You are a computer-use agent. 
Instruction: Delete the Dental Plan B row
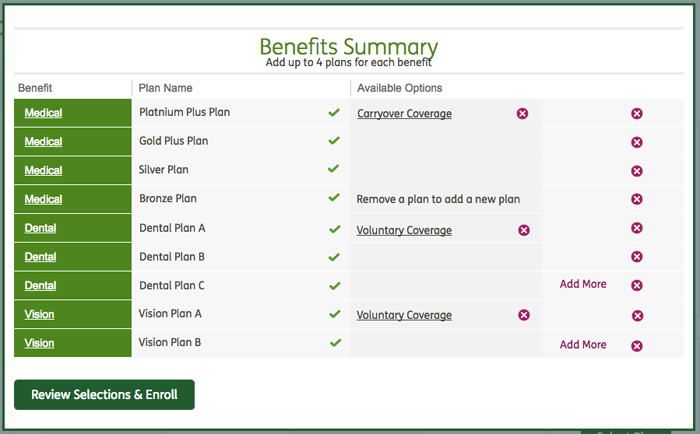(637, 257)
